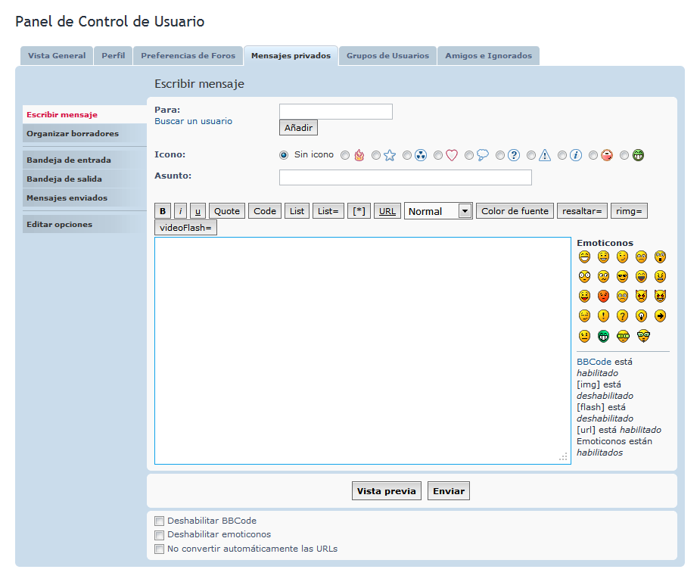700x588 pixels.
Task: Insert the sunglasses cool emoticon
Action: [622, 276]
